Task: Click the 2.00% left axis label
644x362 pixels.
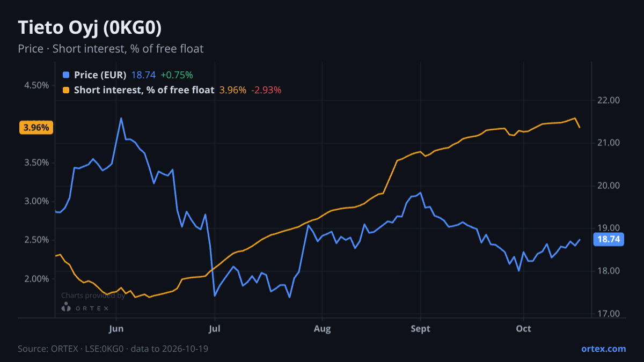Action: coord(36,279)
